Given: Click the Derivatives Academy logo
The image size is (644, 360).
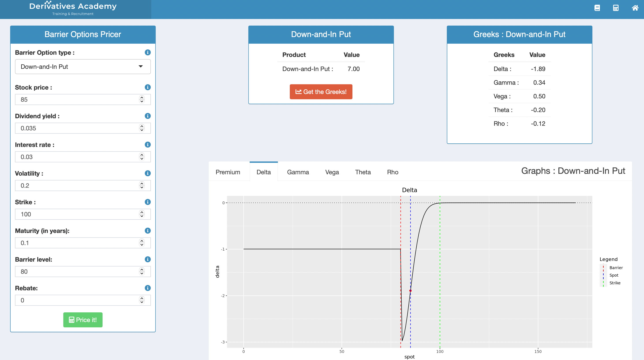Looking at the screenshot, I should 73,9.
